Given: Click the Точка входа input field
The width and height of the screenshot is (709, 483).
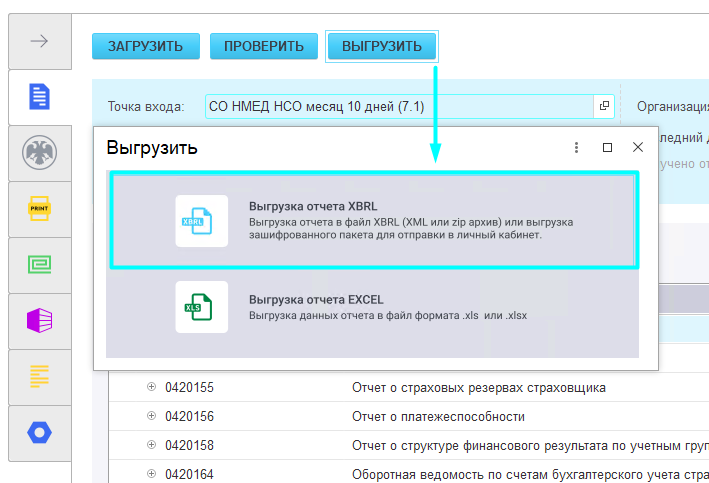Looking at the screenshot, I should [x=400, y=106].
